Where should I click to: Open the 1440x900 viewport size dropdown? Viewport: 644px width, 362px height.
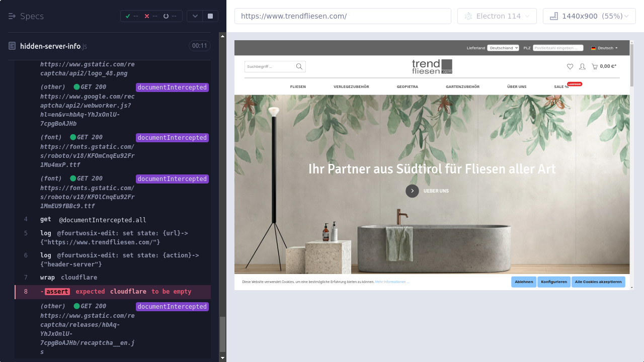tap(589, 16)
